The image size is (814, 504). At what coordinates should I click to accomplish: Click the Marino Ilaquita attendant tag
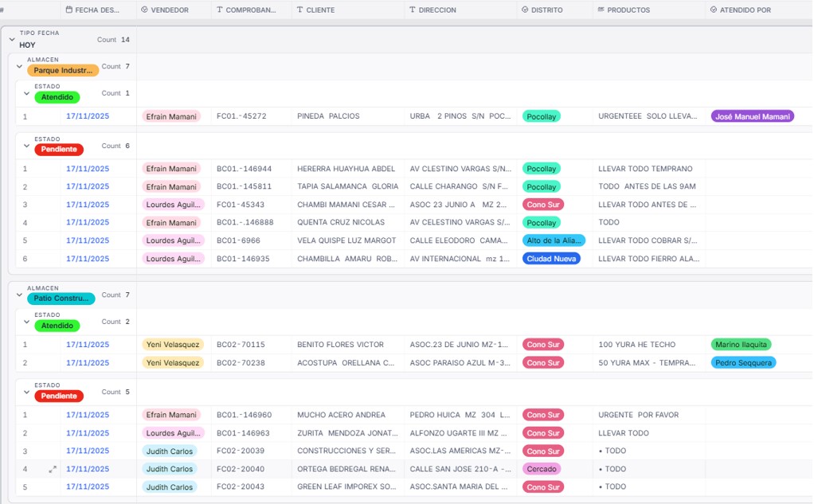pyautogui.click(x=741, y=345)
